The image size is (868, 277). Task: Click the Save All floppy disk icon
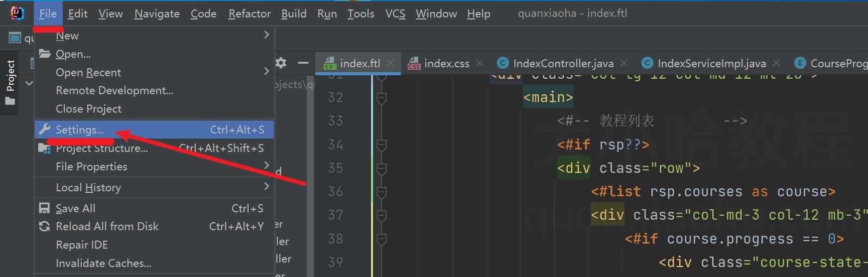(44, 208)
